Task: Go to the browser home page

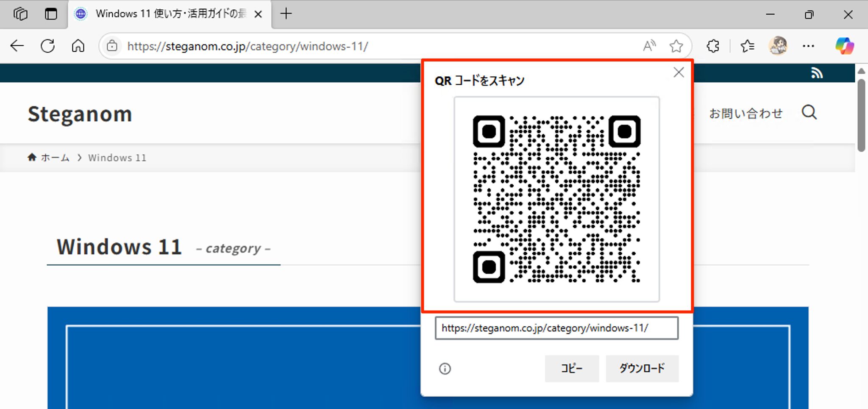Action: pyautogui.click(x=78, y=46)
